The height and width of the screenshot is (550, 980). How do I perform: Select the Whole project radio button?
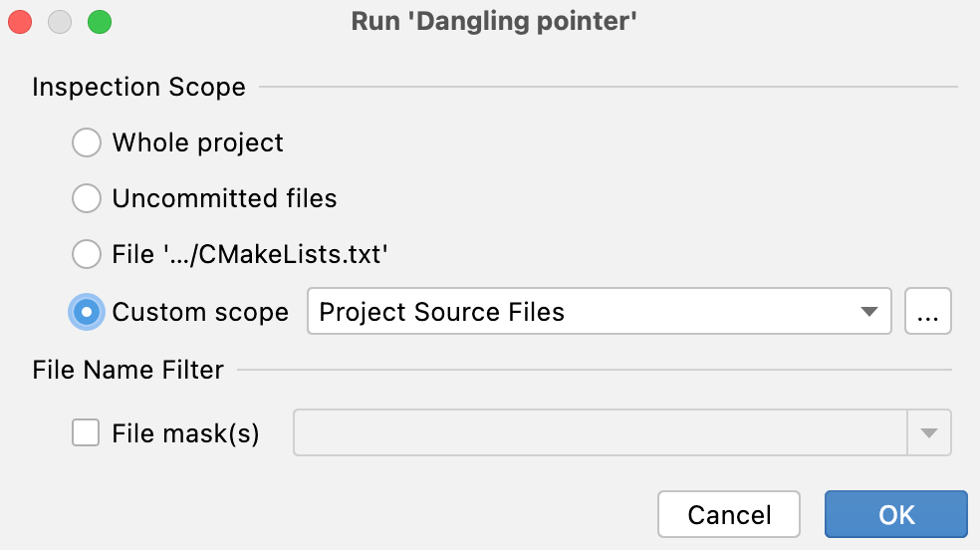[87, 142]
